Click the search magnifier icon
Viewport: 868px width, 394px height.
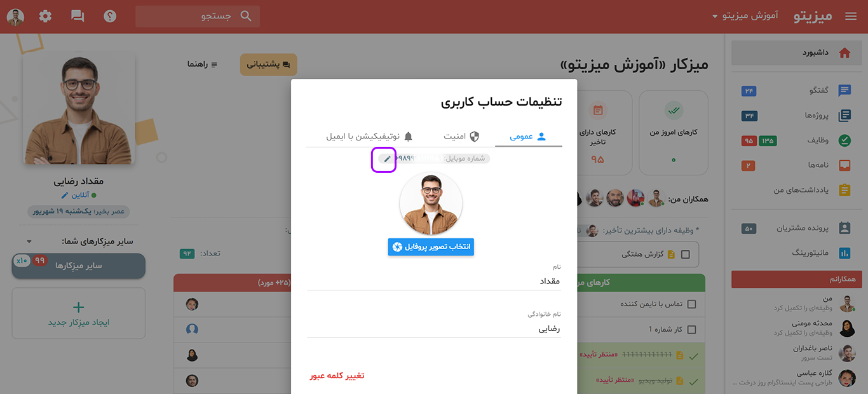pyautogui.click(x=246, y=16)
